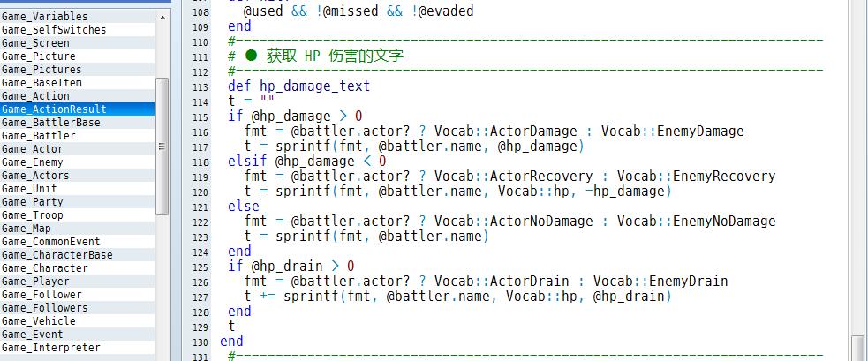This screenshot has width=868, height=361.
Task: Click Vocab::EnemyDamage in line 116
Action: (x=673, y=132)
